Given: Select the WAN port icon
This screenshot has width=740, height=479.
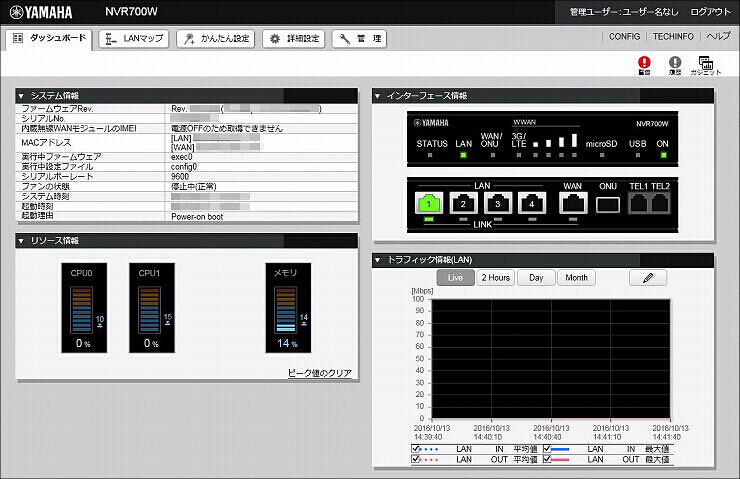Looking at the screenshot, I should pos(573,203).
